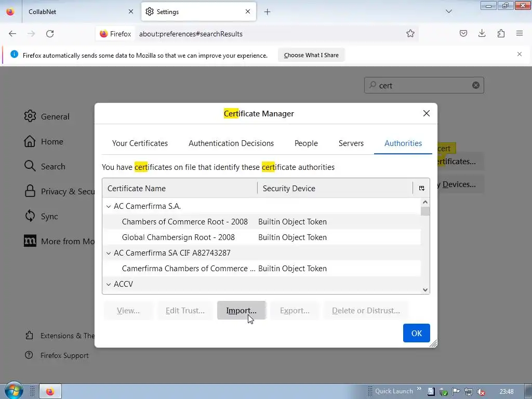Viewport: 532px width, 399px height.
Task: Click the address bar URL
Action: coord(191,34)
